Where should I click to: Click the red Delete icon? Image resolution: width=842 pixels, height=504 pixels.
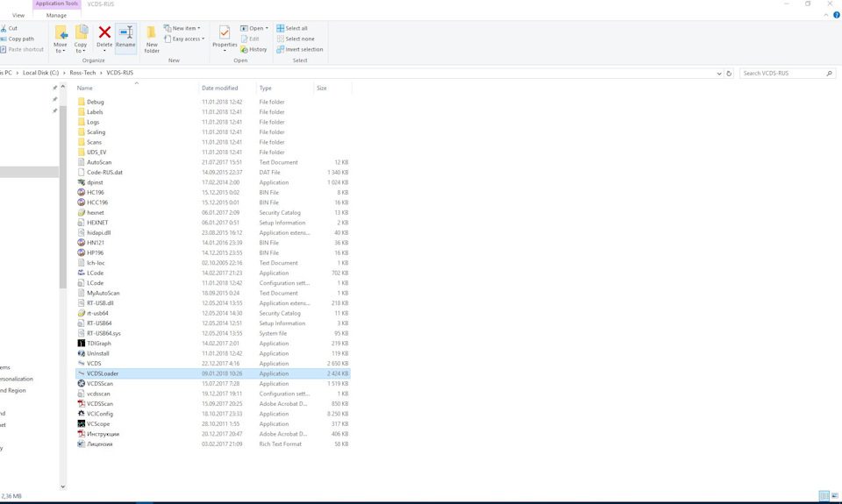coord(104,32)
